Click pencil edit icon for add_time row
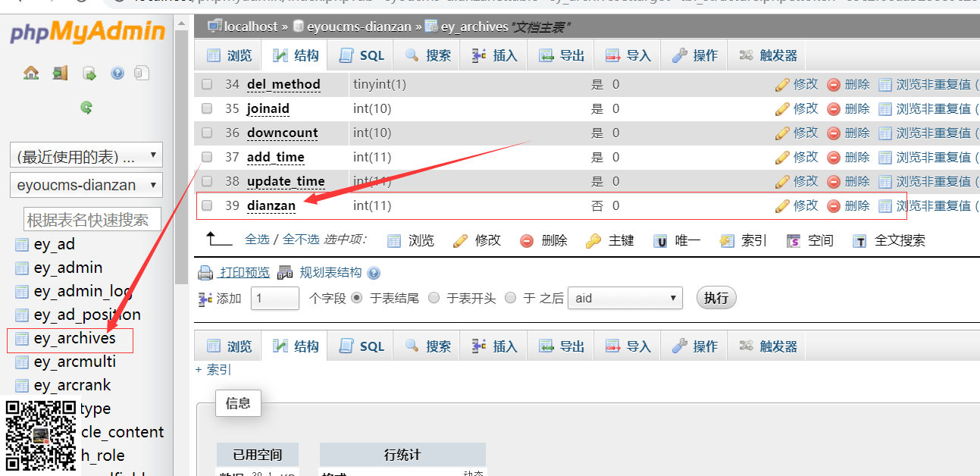 pyautogui.click(x=782, y=157)
